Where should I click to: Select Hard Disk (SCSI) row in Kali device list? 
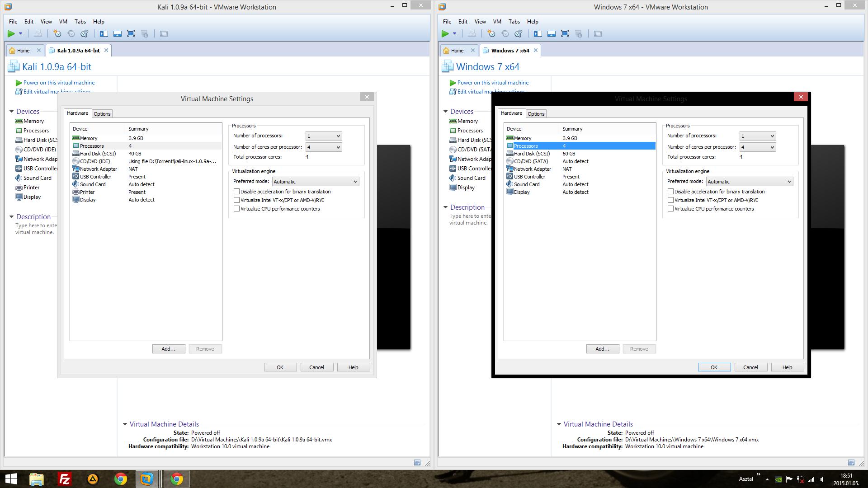point(98,154)
